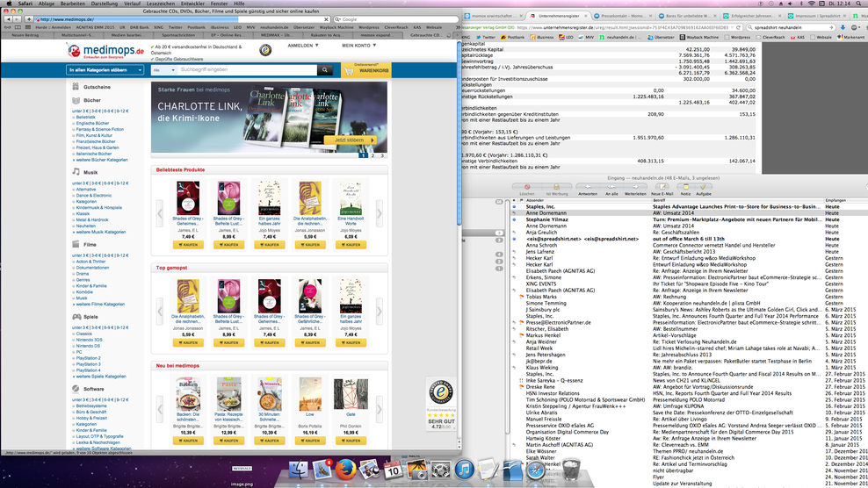Click 'Kaufen' under 'Eine Handvoll Worte'
The width and height of the screenshot is (868, 488).
(x=351, y=245)
